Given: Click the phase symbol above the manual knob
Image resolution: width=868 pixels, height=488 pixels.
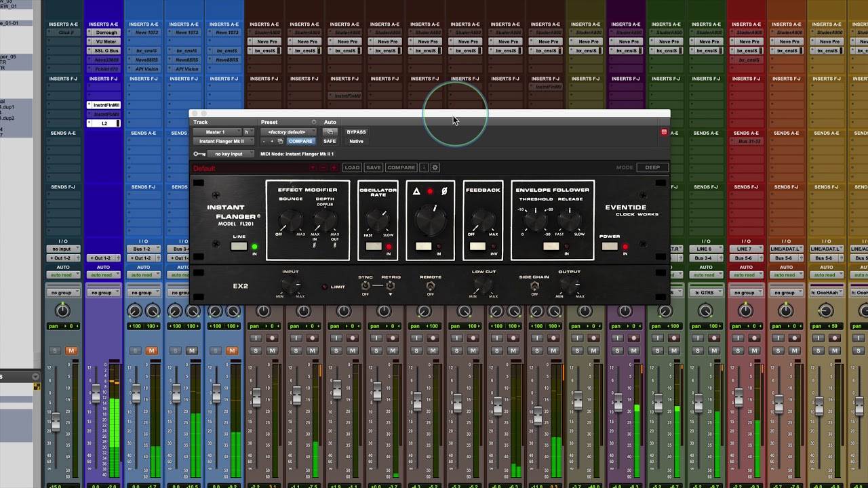Looking at the screenshot, I should tap(444, 191).
